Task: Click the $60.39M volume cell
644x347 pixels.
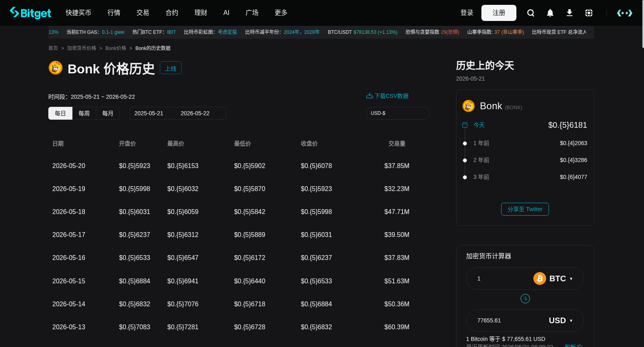Action: click(x=397, y=327)
